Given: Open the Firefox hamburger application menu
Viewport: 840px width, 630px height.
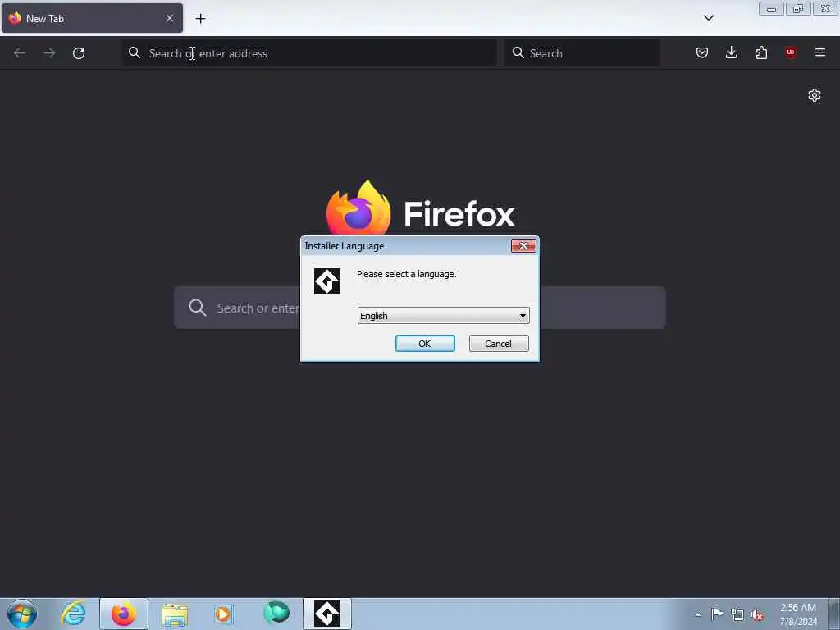Looking at the screenshot, I should (x=820, y=52).
